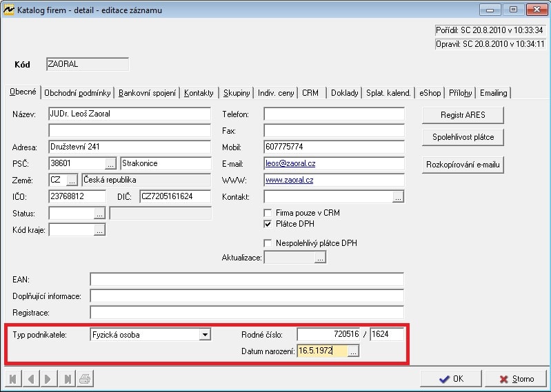Open Kontakt lookup ellipsis button

coord(398,197)
